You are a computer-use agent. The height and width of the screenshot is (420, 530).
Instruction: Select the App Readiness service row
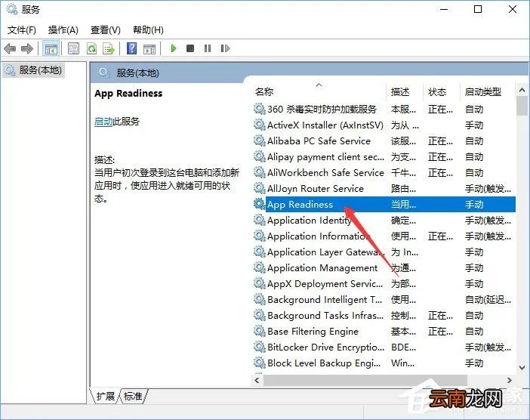384,205
